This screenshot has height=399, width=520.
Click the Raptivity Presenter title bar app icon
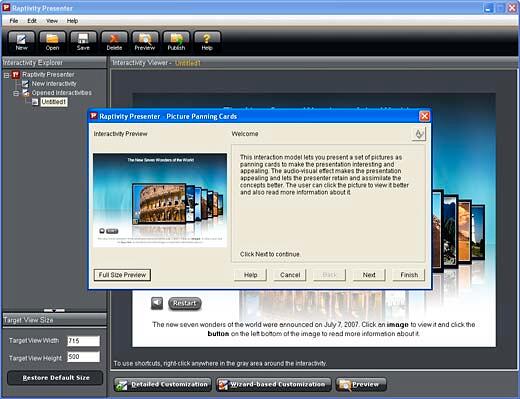6,7
